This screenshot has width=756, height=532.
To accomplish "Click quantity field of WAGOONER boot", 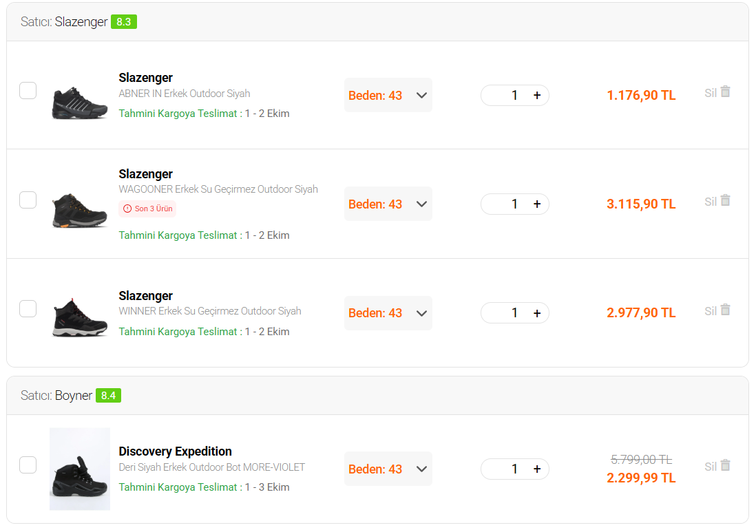I will pos(514,204).
